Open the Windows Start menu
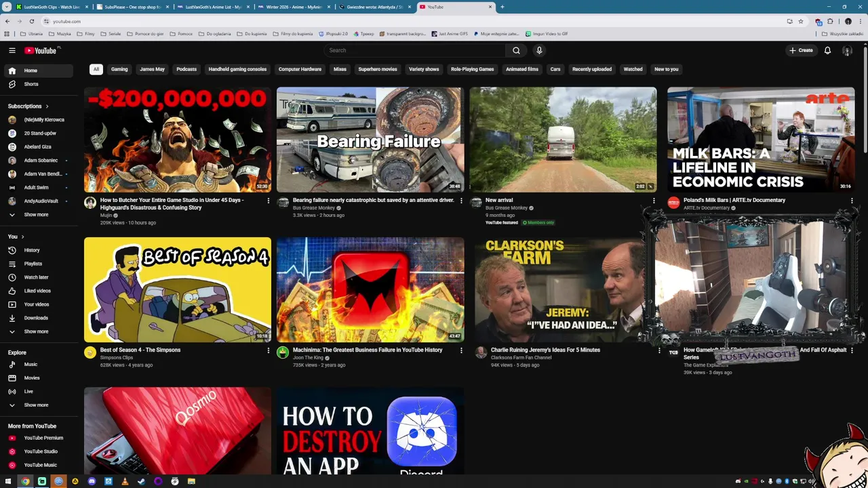 8,481
